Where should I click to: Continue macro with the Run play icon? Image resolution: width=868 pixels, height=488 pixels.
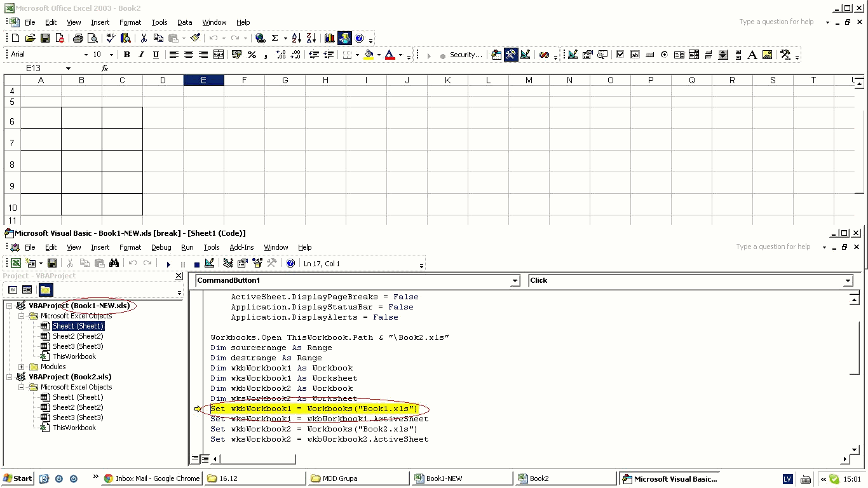168,264
